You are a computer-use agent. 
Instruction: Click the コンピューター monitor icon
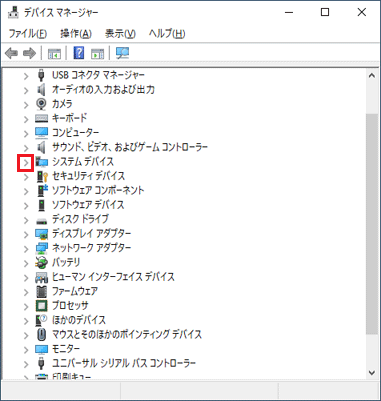point(41,133)
